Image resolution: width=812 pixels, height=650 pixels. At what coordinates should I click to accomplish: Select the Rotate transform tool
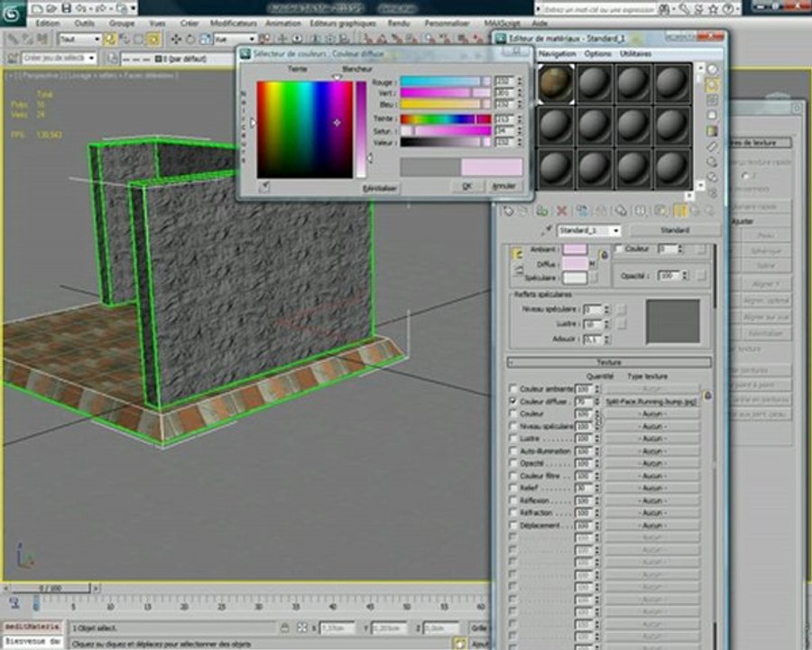tap(190, 40)
